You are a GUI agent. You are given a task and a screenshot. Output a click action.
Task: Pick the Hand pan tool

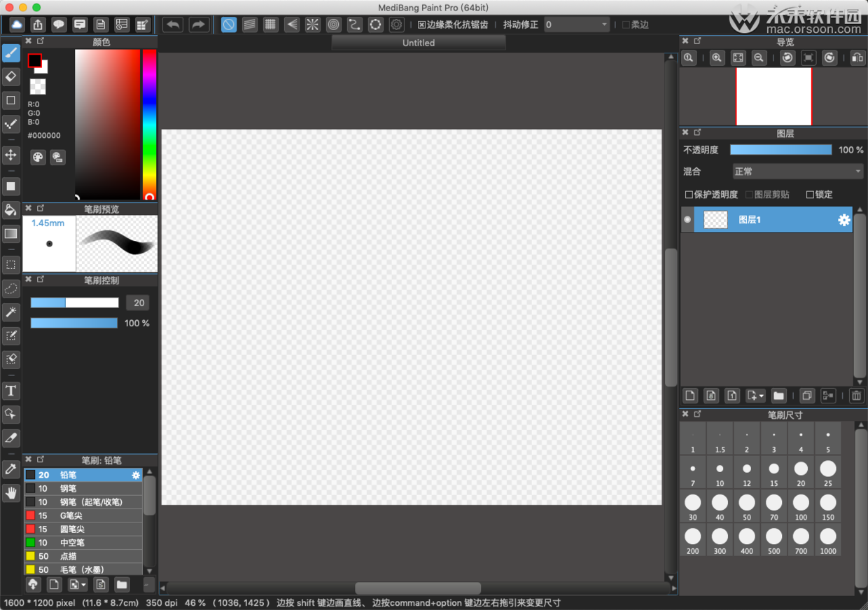(10, 493)
